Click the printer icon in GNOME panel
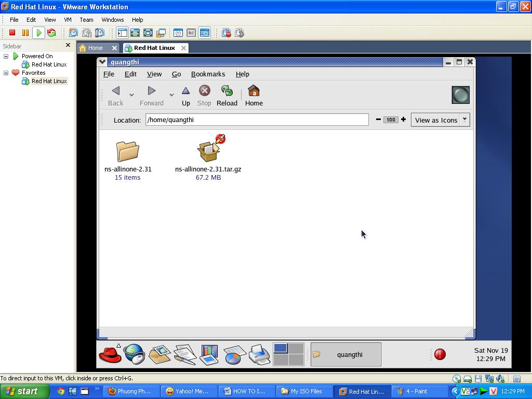Screen dimensions: 532x399 point(259,354)
